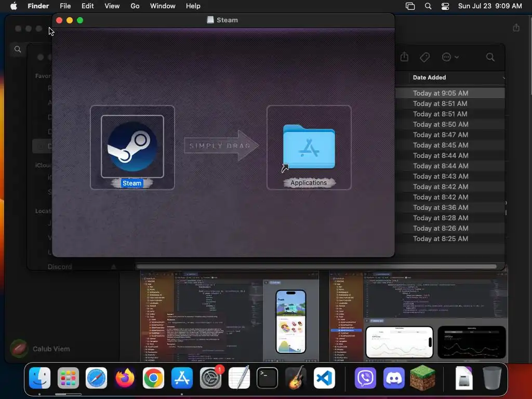Launch Google Chrome from the Dock
This screenshot has height=399, width=532.
(153, 378)
